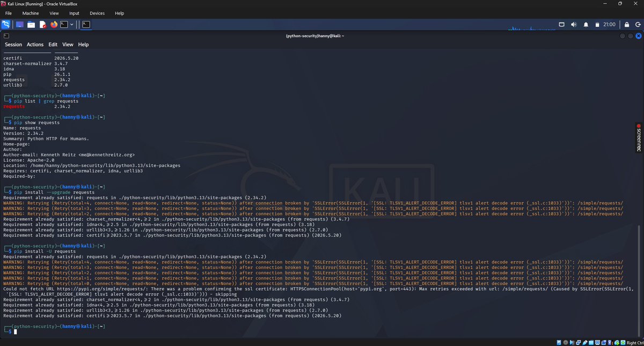This screenshot has width=644, height=346.
Task: Open VirtualBox View menu
Action: coord(54,13)
